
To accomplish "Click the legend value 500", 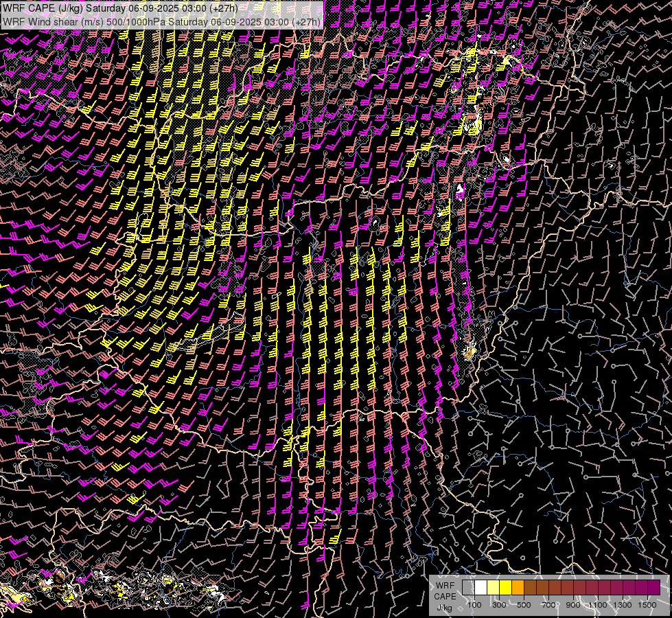I will click(524, 605).
